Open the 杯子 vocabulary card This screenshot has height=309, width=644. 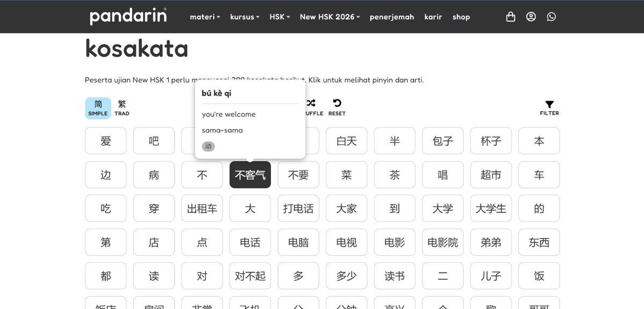(491, 141)
